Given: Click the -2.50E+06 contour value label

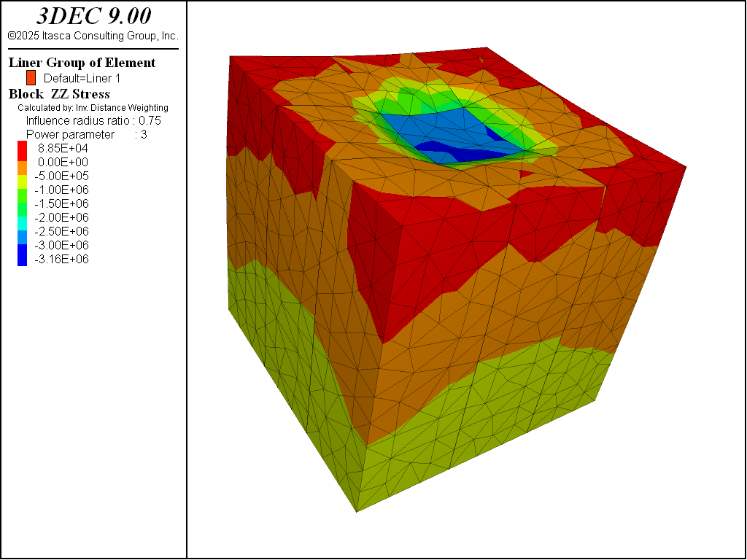Looking at the screenshot, I should coord(61,231).
